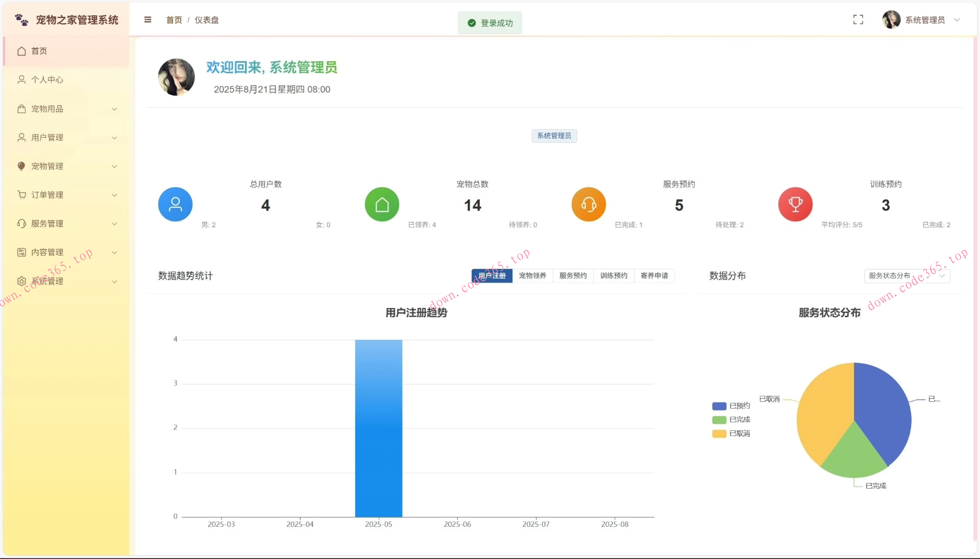Open 仪表盘 breadcrumb link
Screen dimensions: 980x559
click(206, 20)
